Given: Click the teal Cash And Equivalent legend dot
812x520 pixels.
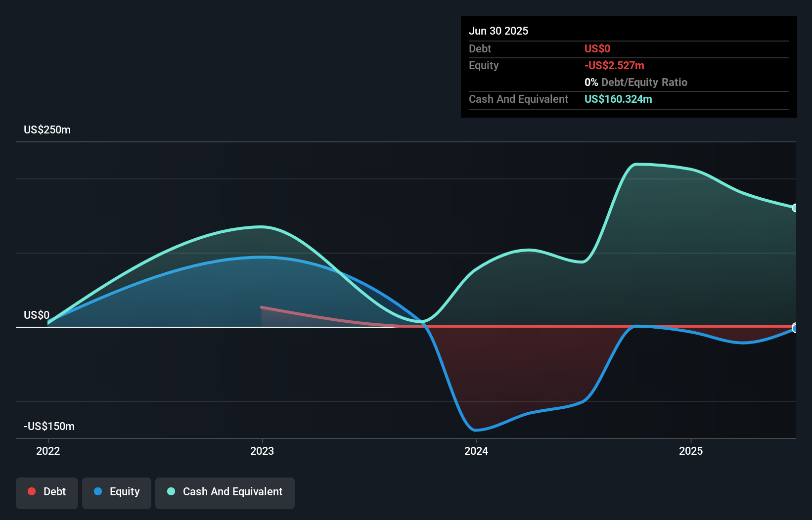Looking at the screenshot, I should (x=171, y=491).
